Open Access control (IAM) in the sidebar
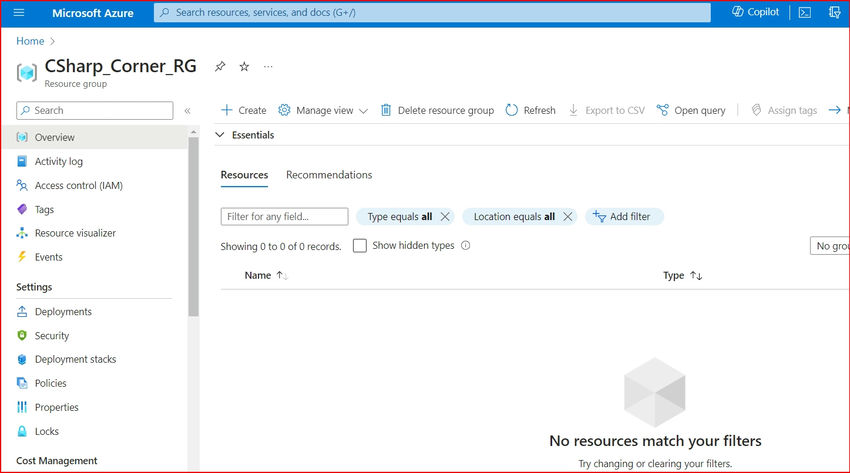The image size is (850, 473). [79, 185]
